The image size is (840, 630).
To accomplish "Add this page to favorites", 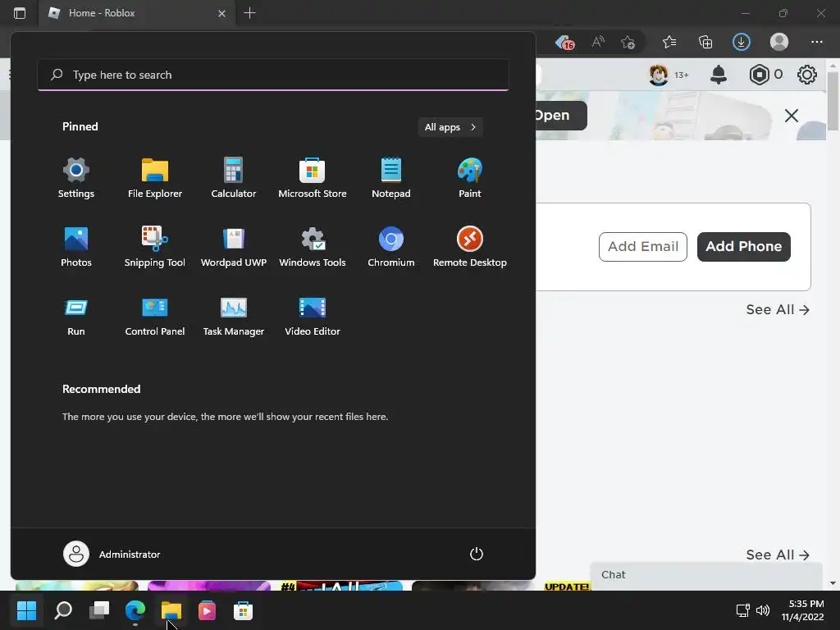I will [x=628, y=42].
